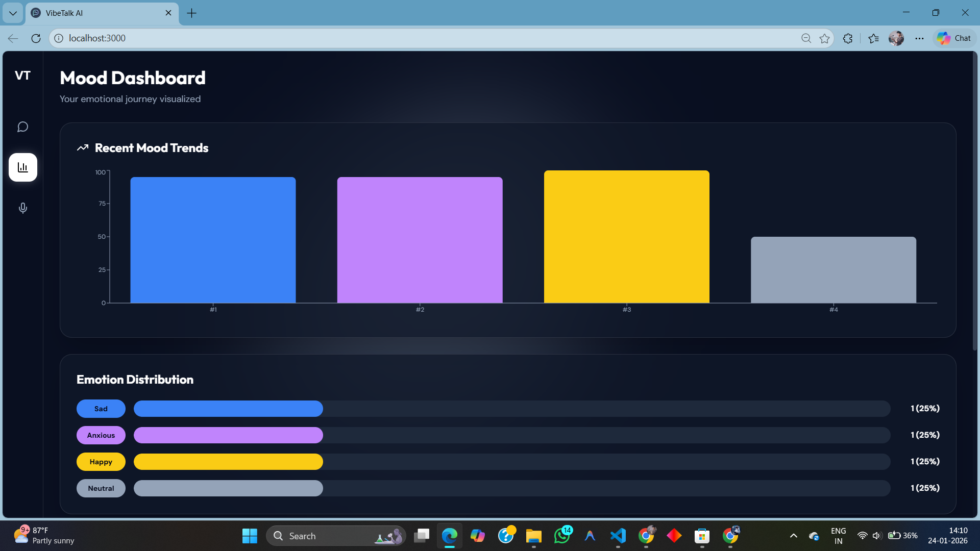This screenshot has height=551, width=980.
Task: Click the favorites star in address bar
Action: (824, 38)
